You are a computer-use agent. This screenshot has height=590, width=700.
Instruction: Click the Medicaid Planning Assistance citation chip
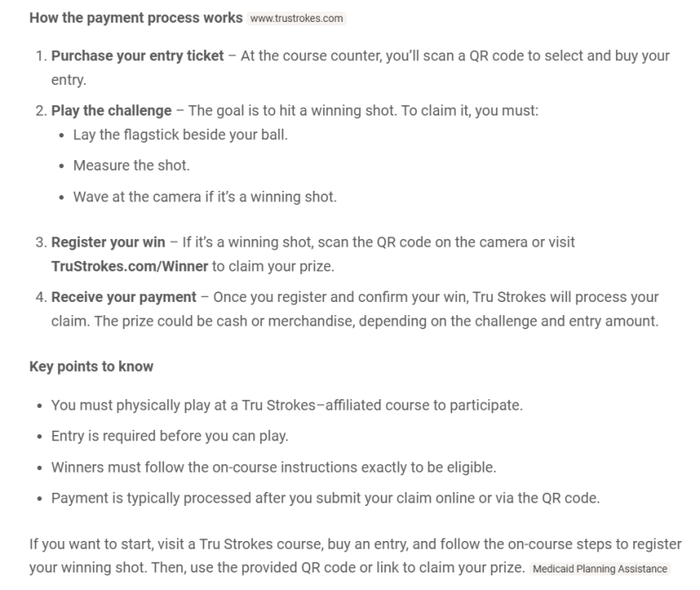click(x=599, y=569)
